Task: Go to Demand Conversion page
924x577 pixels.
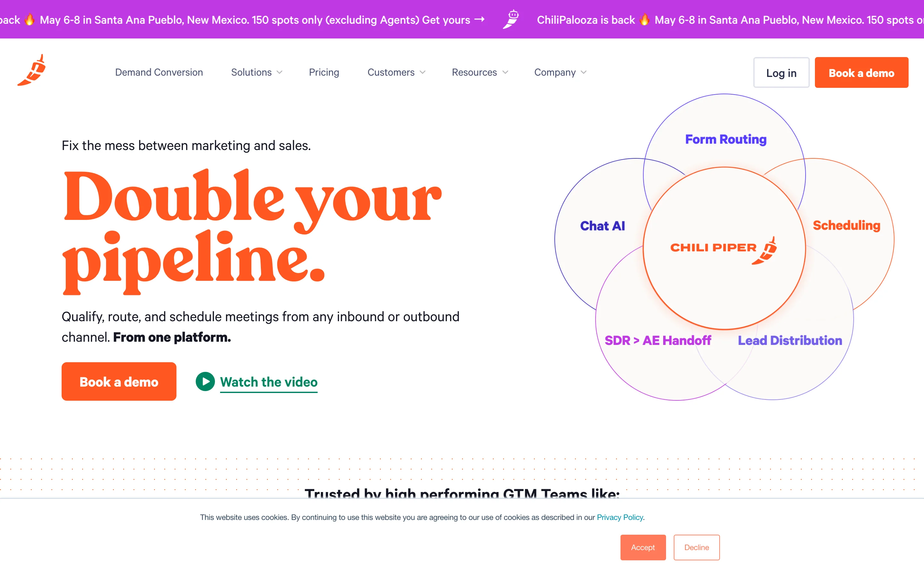Action: coord(159,72)
